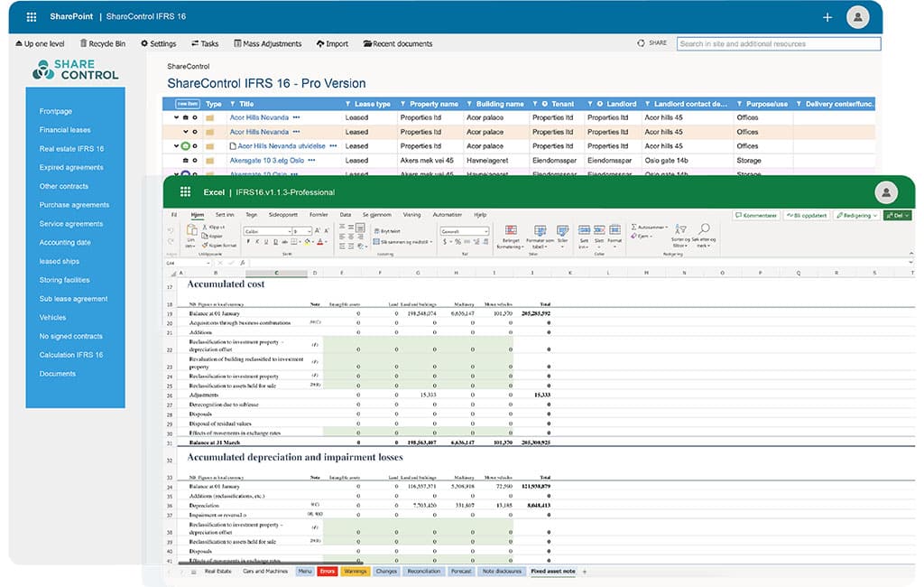Open Formater som tabell
The height and width of the screenshot is (587, 924).
[x=540, y=237]
